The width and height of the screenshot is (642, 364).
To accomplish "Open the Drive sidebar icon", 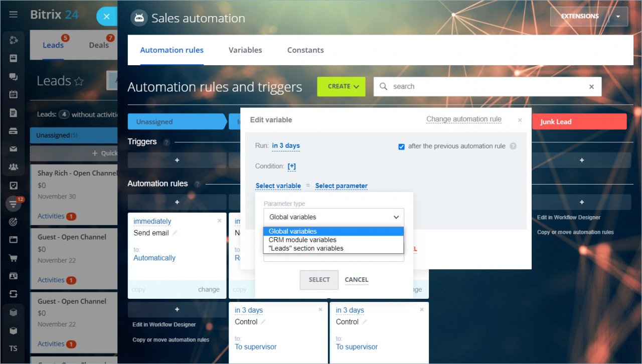I will point(14,131).
